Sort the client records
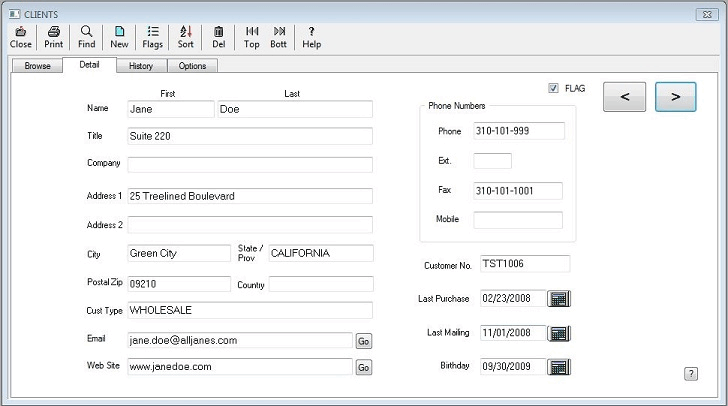Image resolution: width=728 pixels, height=406 pixels. [186, 37]
